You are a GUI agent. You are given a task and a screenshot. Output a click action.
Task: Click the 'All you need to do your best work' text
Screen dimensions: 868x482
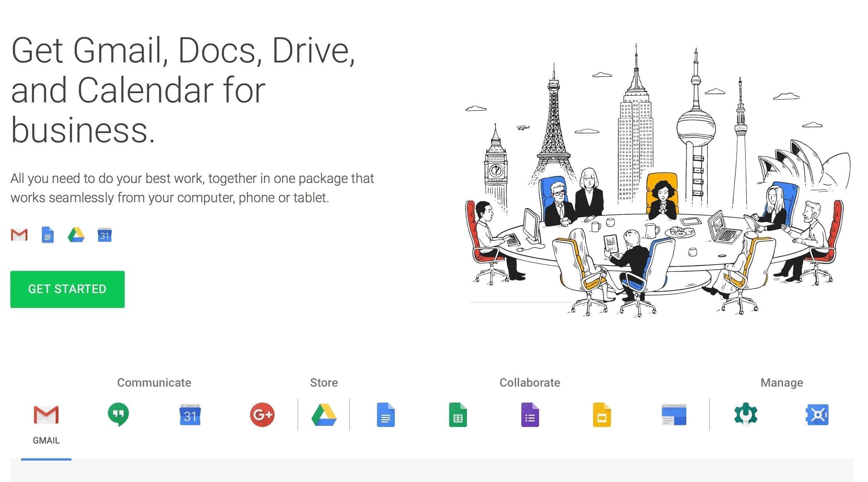(192, 188)
